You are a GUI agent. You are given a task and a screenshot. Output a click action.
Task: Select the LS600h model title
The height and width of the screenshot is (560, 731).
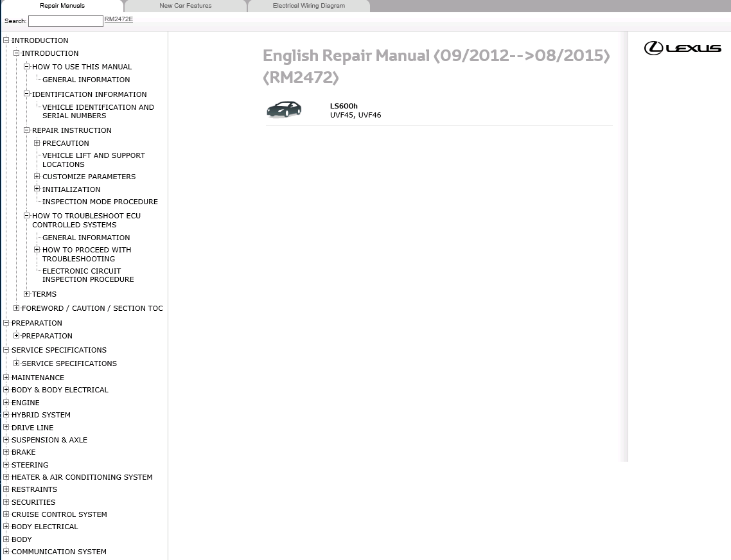click(x=344, y=106)
